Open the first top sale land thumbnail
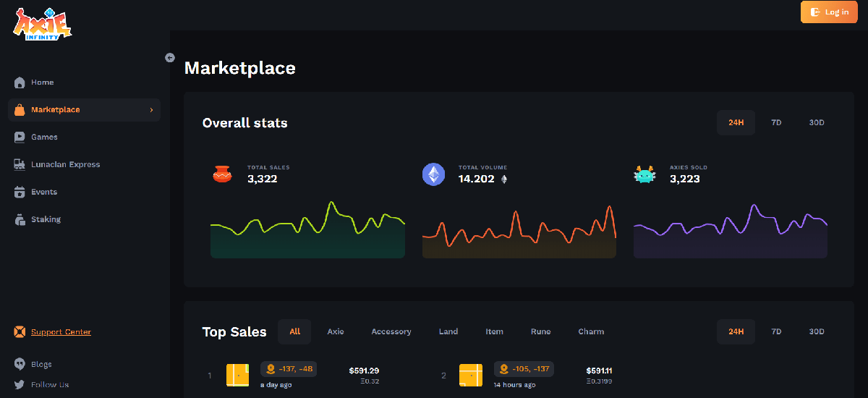868x398 pixels. pyautogui.click(x=237, y=375)
